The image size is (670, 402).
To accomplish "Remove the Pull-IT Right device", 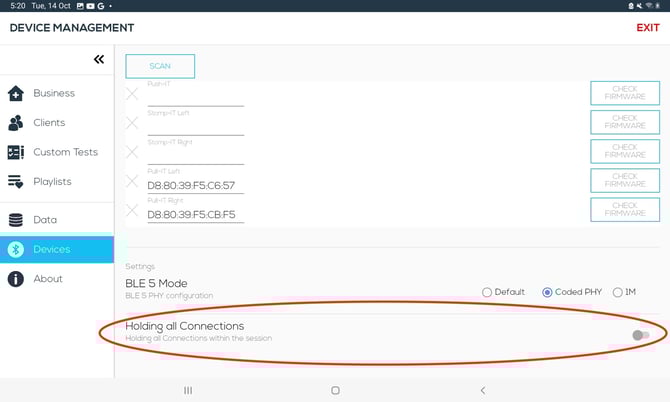I will click(132, 210).
